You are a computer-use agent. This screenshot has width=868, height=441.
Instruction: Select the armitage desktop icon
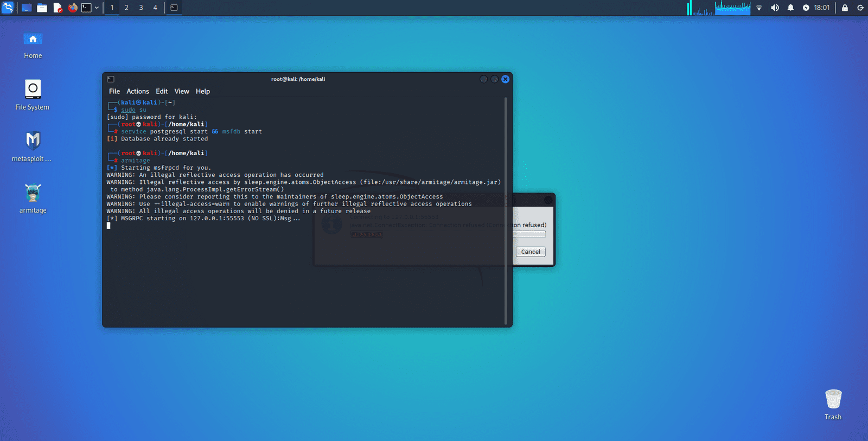(x=33, y=199)
